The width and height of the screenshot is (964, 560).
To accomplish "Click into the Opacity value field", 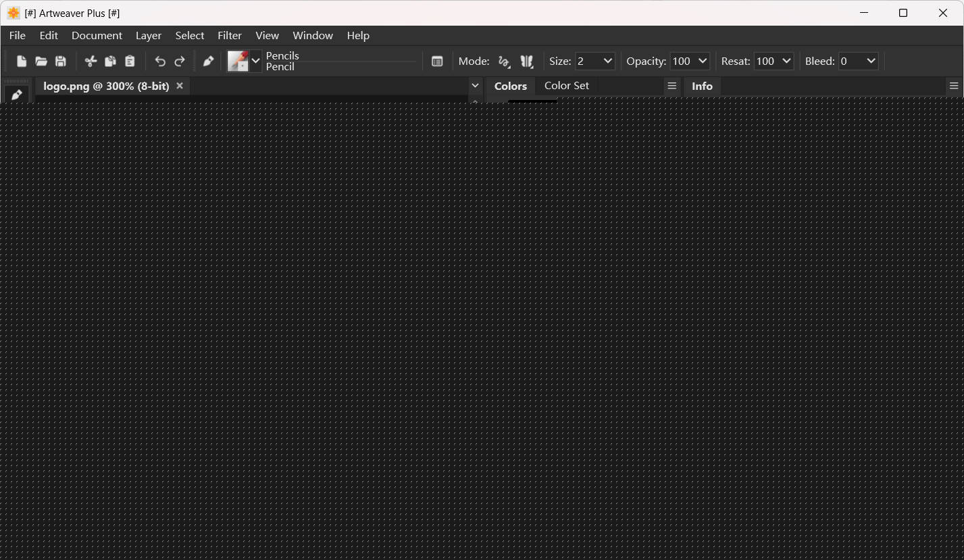I will point(682,61).
